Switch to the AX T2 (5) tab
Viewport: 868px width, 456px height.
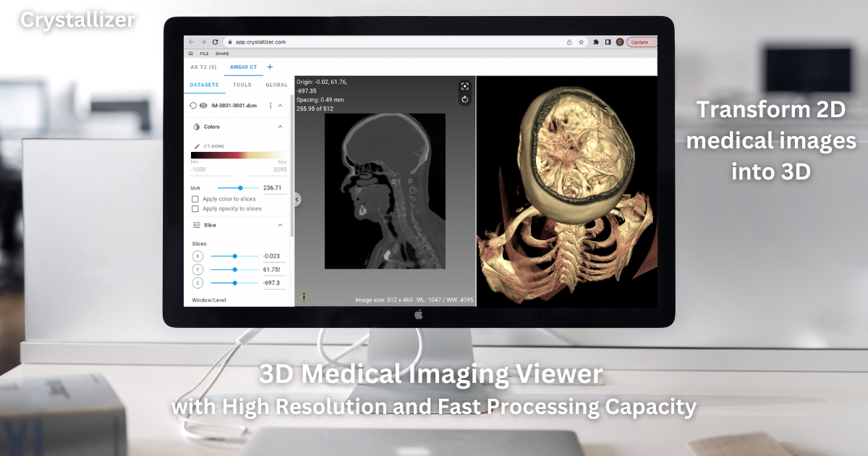[x=203, y=67]
